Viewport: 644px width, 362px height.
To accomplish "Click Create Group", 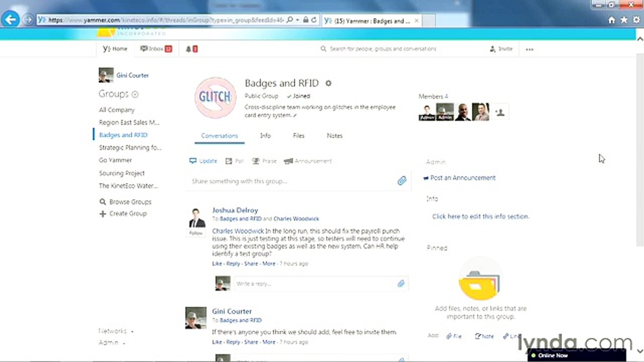I will tap(123, 213).
